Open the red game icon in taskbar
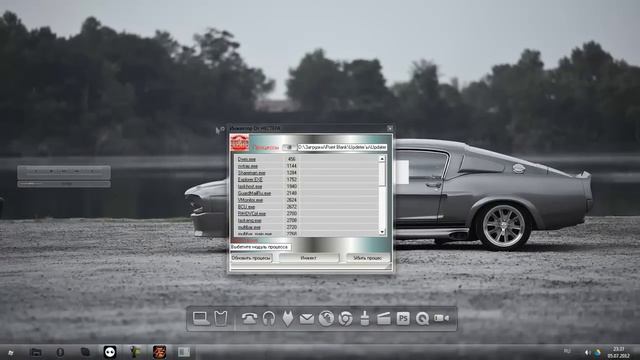 [x=159, y=352]
